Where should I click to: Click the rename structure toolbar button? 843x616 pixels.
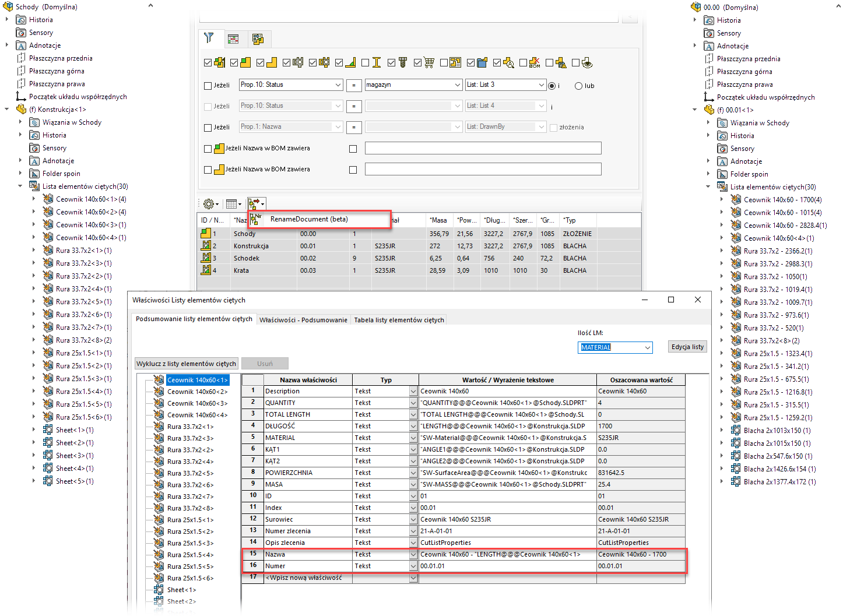[x=257, y=204]
